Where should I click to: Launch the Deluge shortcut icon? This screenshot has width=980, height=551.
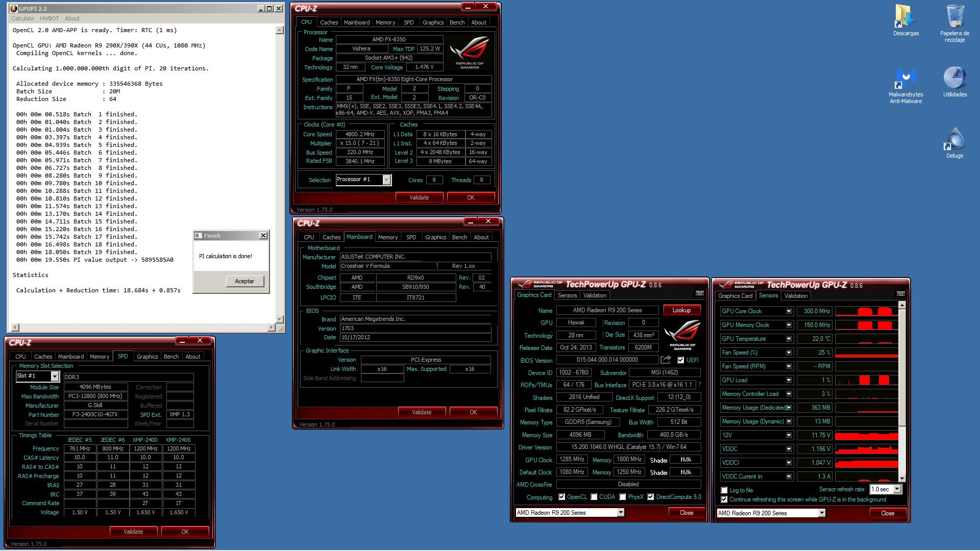954,142
